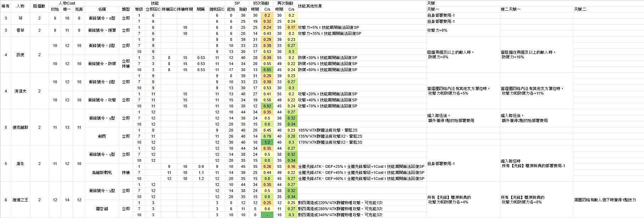Click the 170%*ATK群體法術攻擊X2、暈眩3S effect

[330, 142]
